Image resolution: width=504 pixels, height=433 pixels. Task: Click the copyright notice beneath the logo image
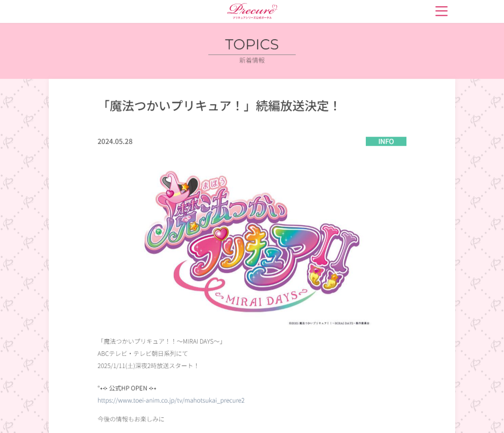click(x=329, y=323)
